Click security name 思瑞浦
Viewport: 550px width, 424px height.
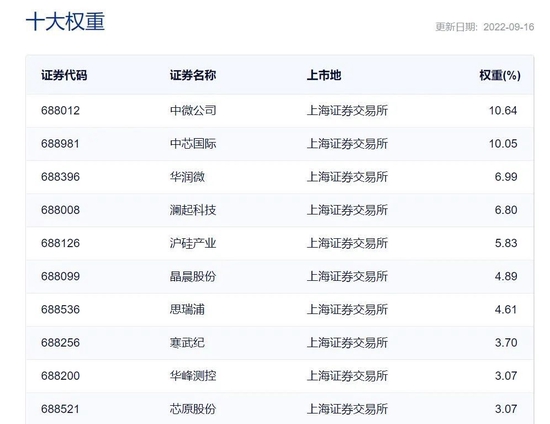[187, 309]
